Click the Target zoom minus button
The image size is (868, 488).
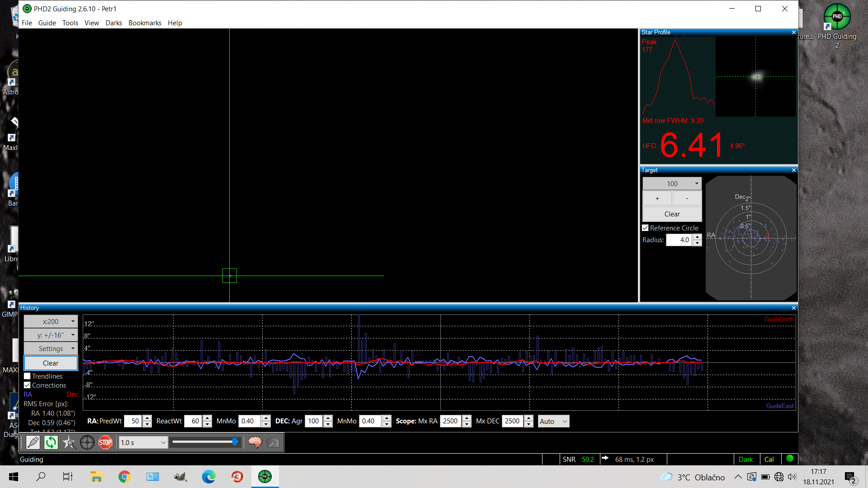[687, 198]
